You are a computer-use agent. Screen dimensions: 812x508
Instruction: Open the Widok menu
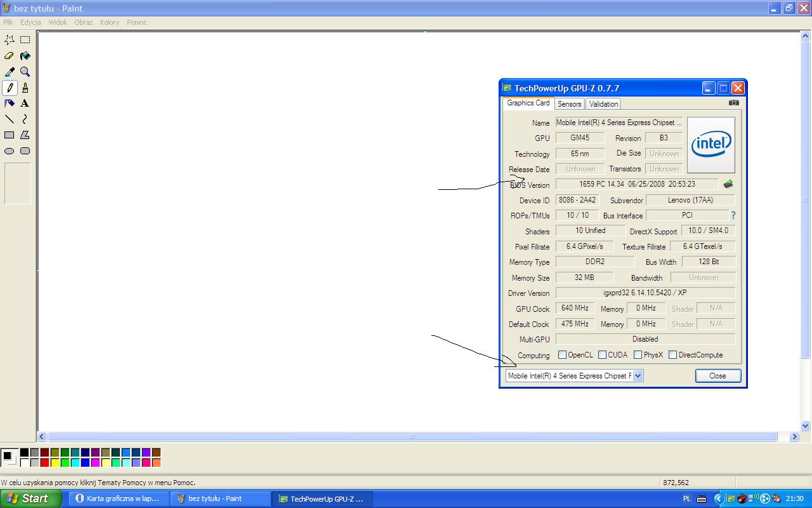58,22
